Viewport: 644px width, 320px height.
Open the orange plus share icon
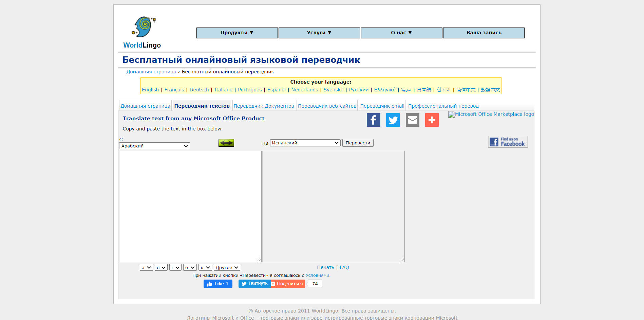(x=432, y=120)
